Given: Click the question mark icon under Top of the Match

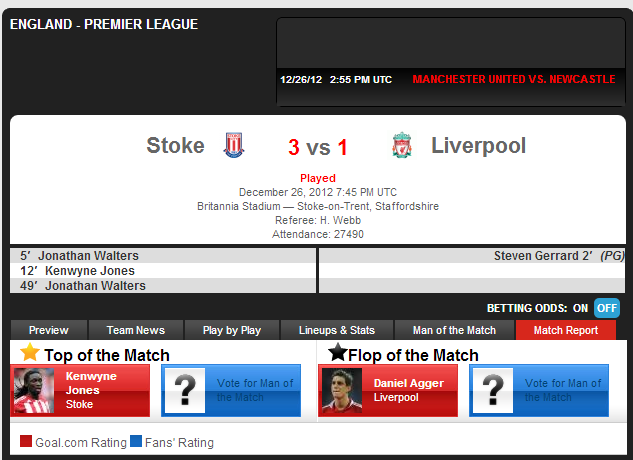Looking at the screenshot, I should click(185, 390).
